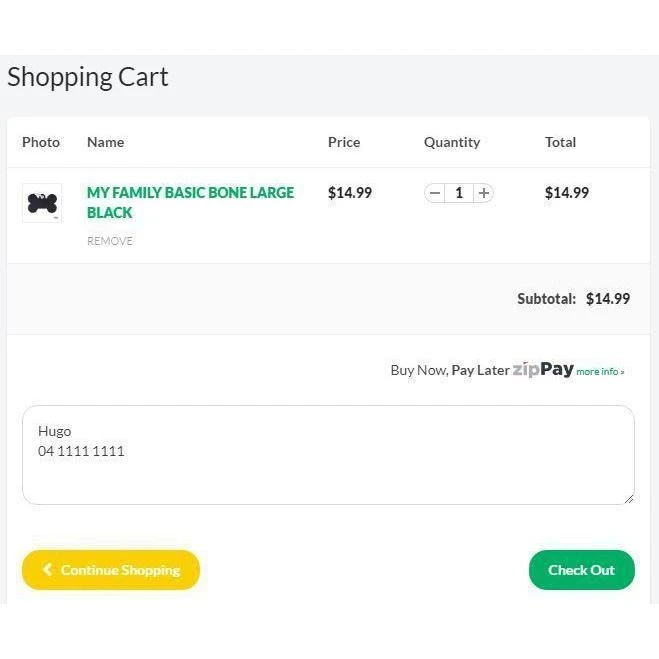Click the Name column header
This screenshot has width=659, height=659.
(x=105, y=142)
